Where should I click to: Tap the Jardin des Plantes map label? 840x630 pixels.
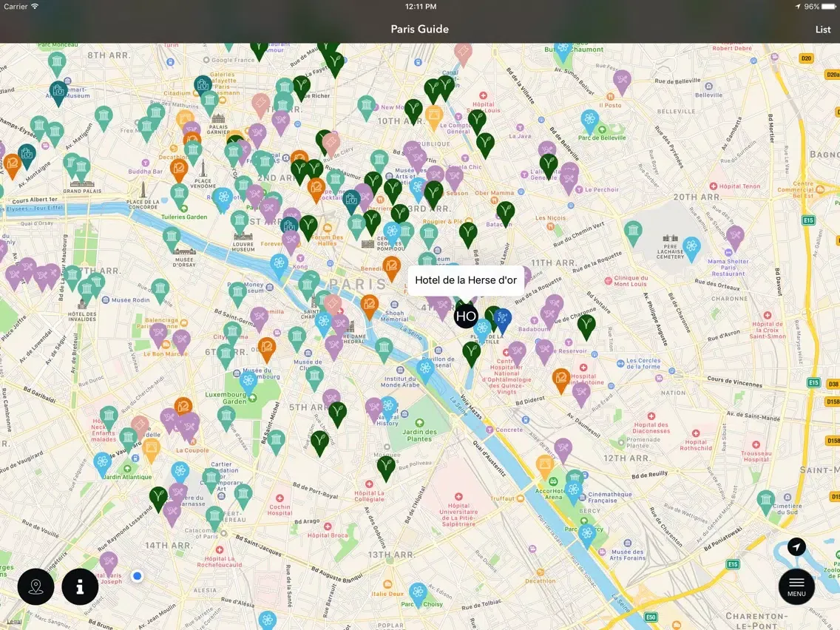[419, 435]
